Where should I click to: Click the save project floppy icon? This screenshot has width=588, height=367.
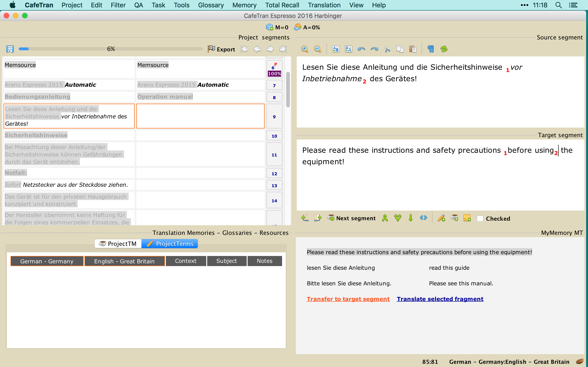coord(10,49)
